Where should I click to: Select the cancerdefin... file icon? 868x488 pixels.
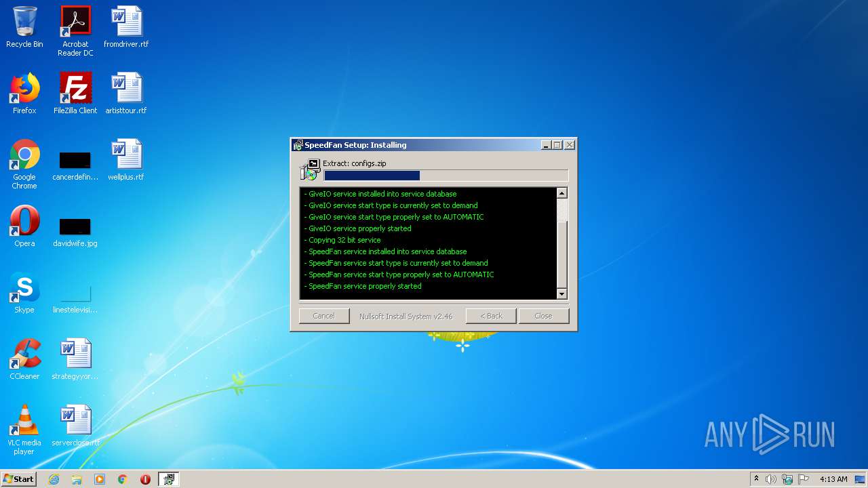[75, 165]
